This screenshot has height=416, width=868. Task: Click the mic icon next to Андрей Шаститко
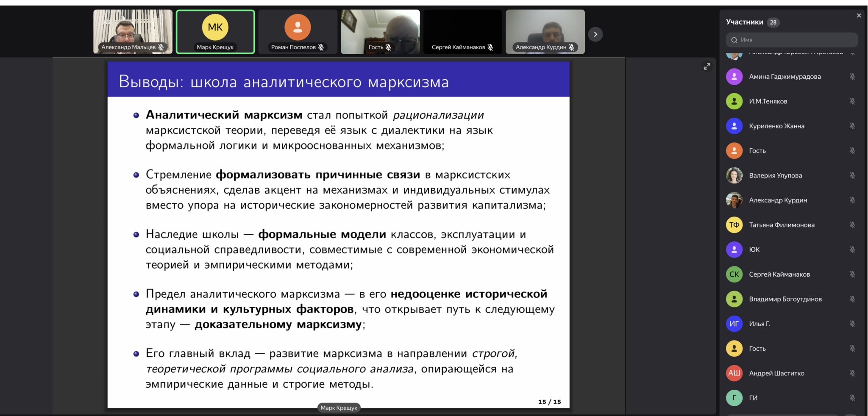point(852,373)
